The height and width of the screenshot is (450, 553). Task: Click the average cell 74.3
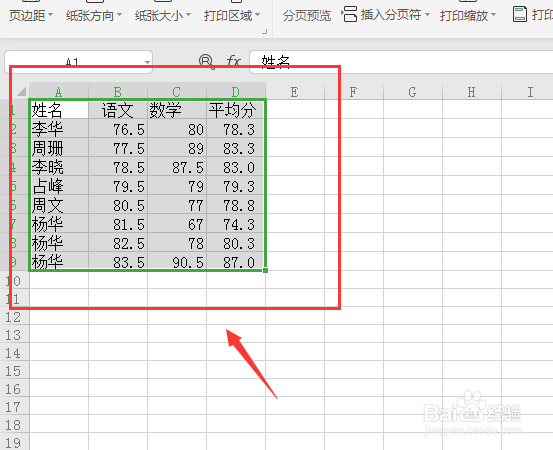tap(236, 224)
